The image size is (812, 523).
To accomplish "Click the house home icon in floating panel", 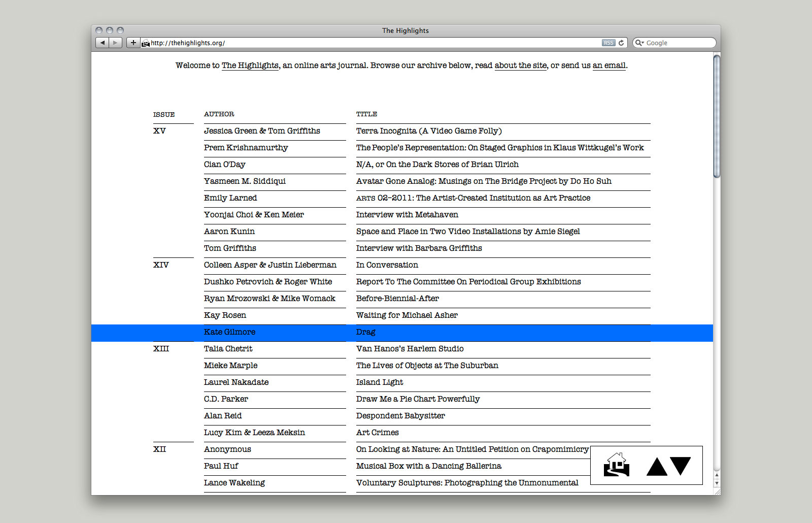I will [617, 465].
